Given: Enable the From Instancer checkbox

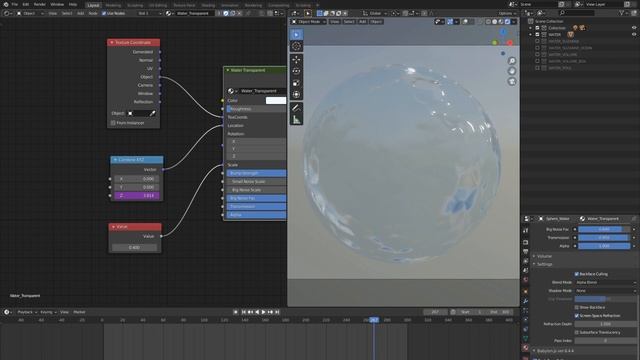Looking at the screenshot, I should pos(113,123).
